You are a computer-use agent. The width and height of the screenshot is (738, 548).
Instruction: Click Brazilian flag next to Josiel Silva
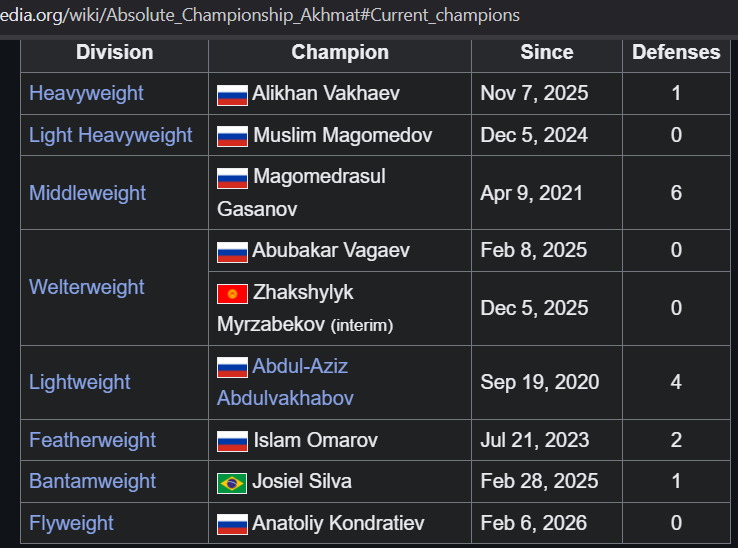tap(232, 483)
